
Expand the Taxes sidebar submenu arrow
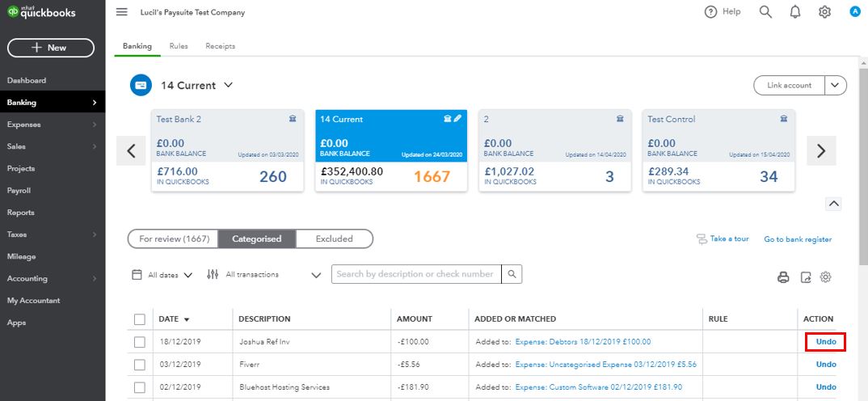click(95, 234)
